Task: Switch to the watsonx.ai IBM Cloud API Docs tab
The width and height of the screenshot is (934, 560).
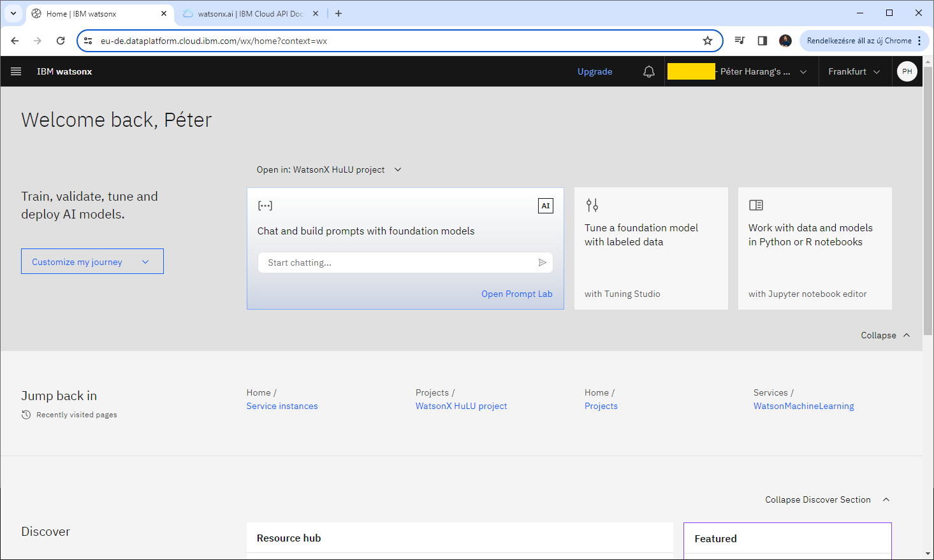Action: click(x=250, y=13)
